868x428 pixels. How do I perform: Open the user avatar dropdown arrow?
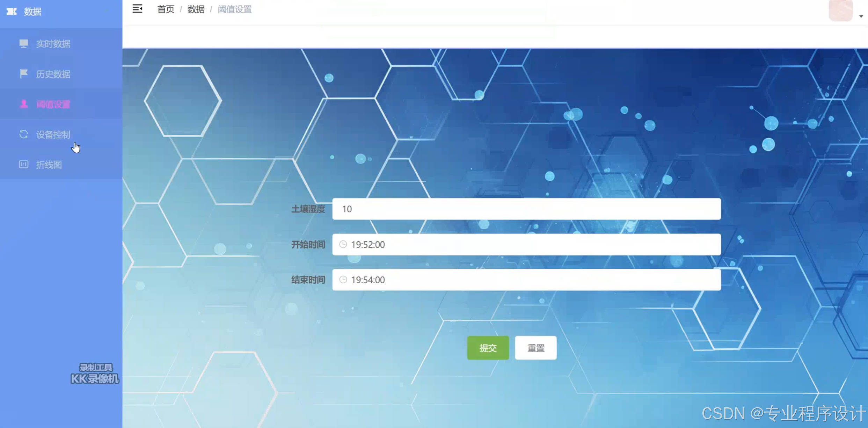click(861, 16)
